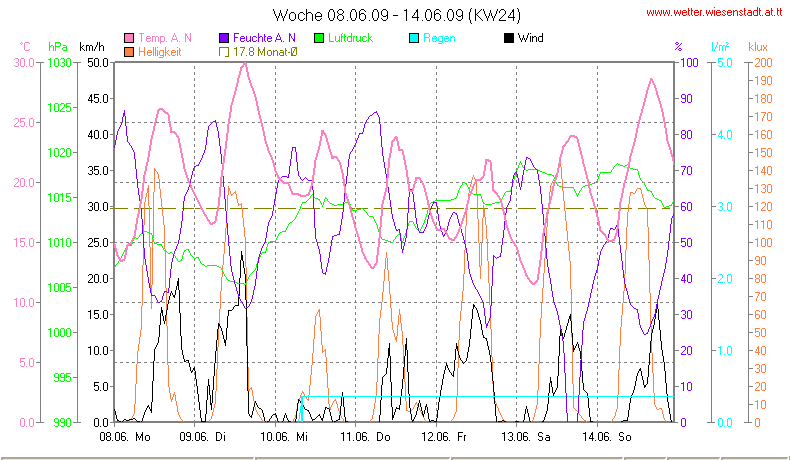Click the Regen legend label

pos(439,38)
